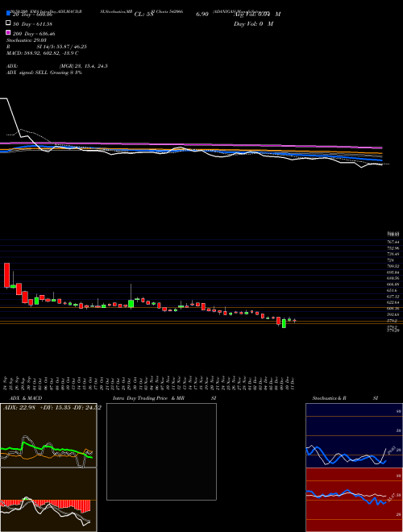Click the tall first red candlestick
The image size is (403, 532).
[x=6, y=276]
